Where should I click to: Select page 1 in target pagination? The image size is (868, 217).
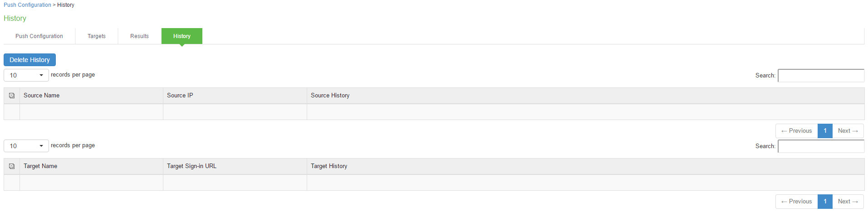click(x=825, y=202)
